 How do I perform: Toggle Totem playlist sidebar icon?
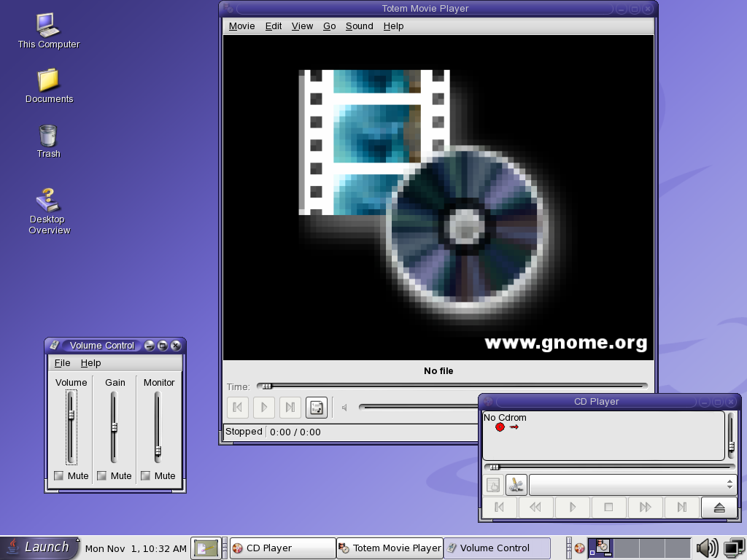pyautogui.click(x=317, y=408)
